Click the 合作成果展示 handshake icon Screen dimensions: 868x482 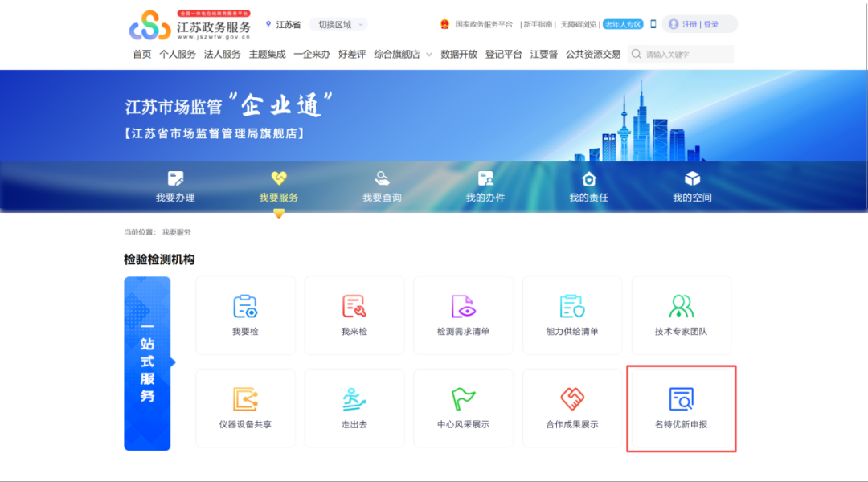572,398
